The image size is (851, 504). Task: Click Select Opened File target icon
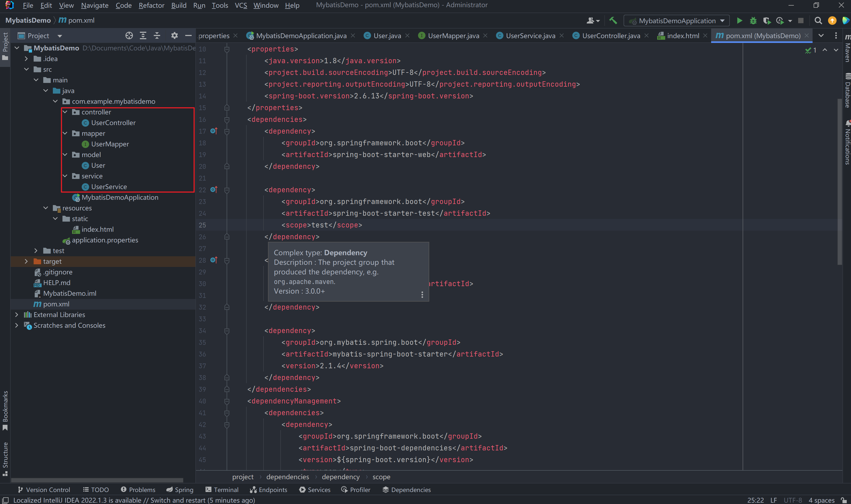129,36
